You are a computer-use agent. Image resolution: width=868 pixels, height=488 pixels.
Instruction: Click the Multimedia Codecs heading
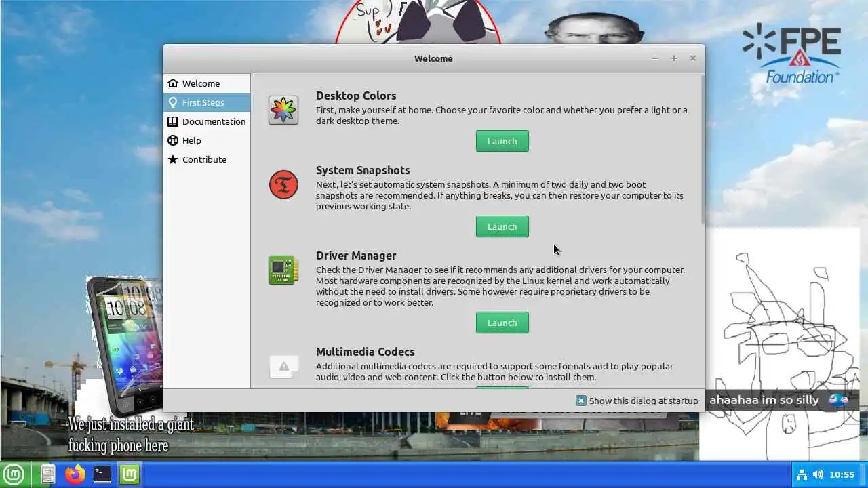tap(366, 352)
